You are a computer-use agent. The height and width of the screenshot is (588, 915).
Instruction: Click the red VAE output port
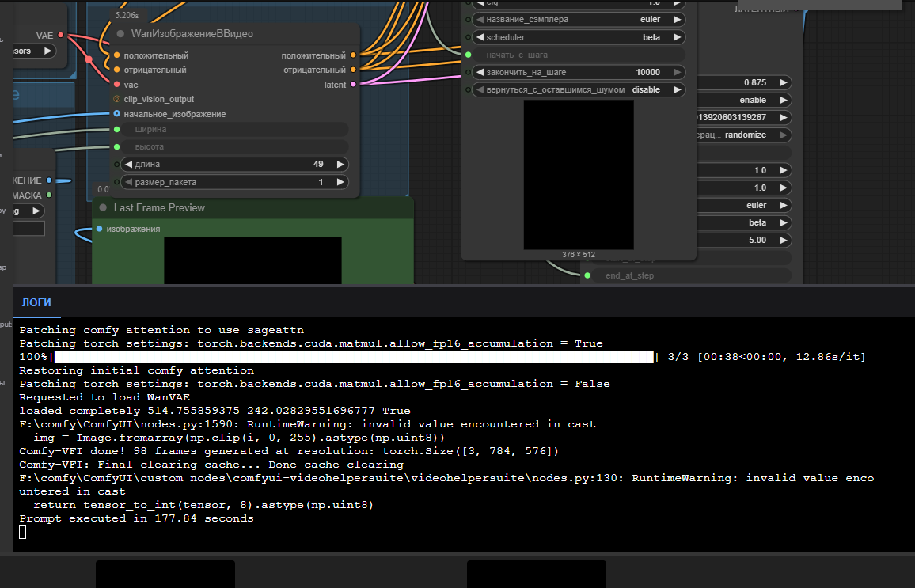pyautogui.click(x=61, y=36)
